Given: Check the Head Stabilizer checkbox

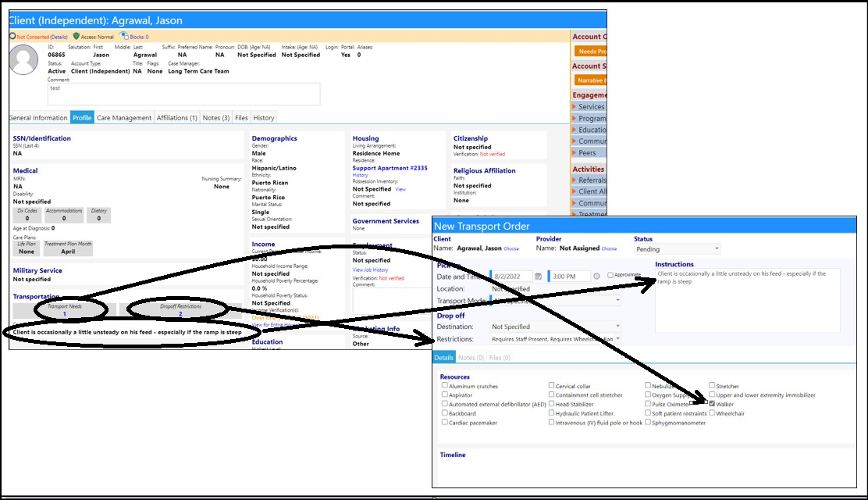Looking at the screenshot, I should click(x=551, y=404).
